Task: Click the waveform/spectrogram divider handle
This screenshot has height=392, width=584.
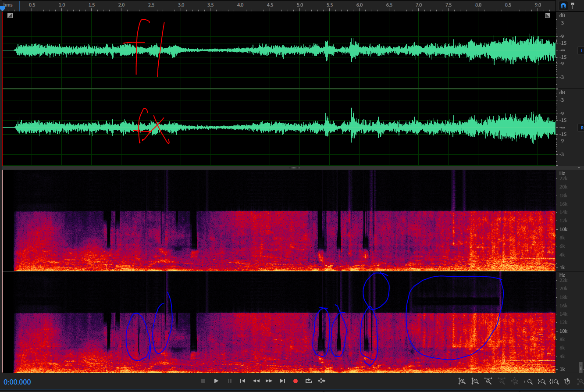Action: [x=295, y=167]
